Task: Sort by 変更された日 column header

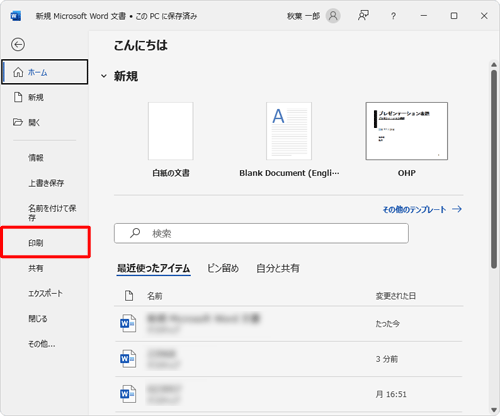Action: pyautogui.click(x=396, y=296)
